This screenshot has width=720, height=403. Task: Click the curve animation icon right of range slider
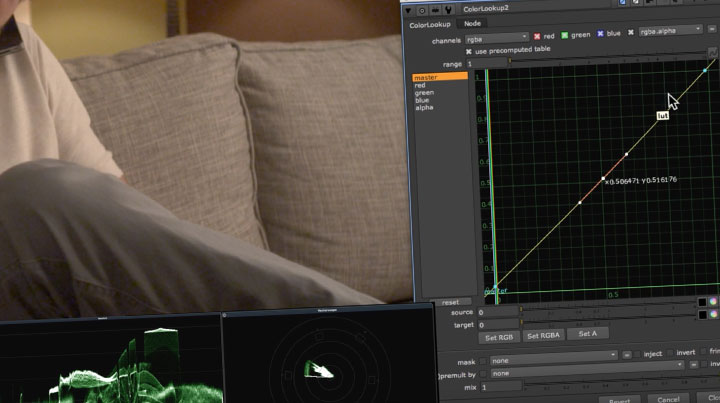[712, 53]
